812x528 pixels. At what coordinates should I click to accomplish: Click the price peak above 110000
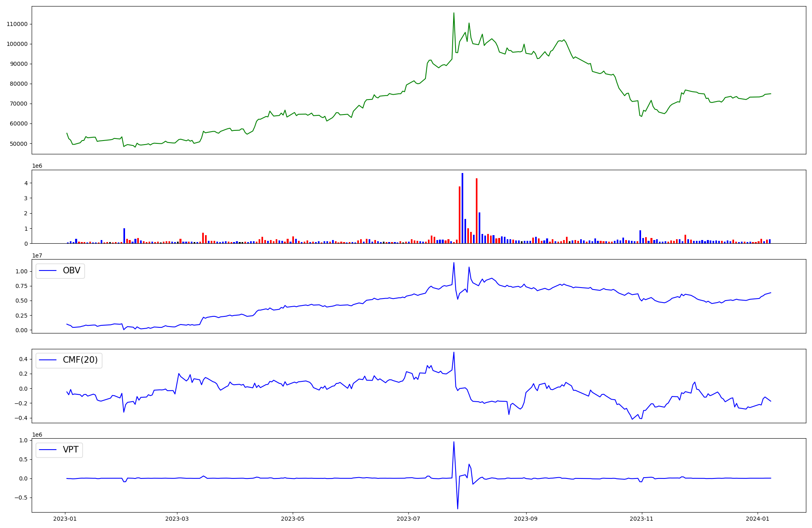454,13
